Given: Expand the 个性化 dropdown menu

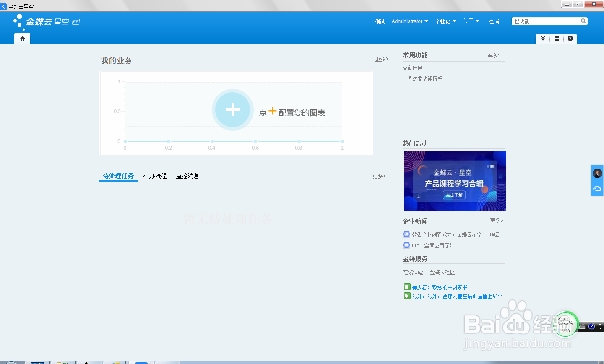Looking at the screenshot, I should [445, 21].
